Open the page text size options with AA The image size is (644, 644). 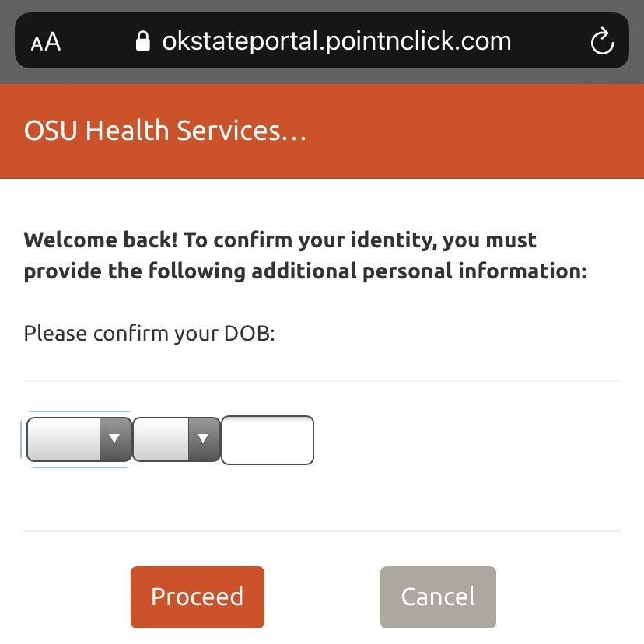(44, 40)
